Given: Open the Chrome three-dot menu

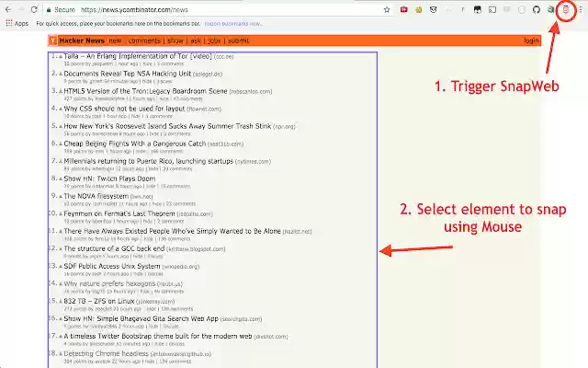Looking at the screenshot, I should [x=581, y=10].
